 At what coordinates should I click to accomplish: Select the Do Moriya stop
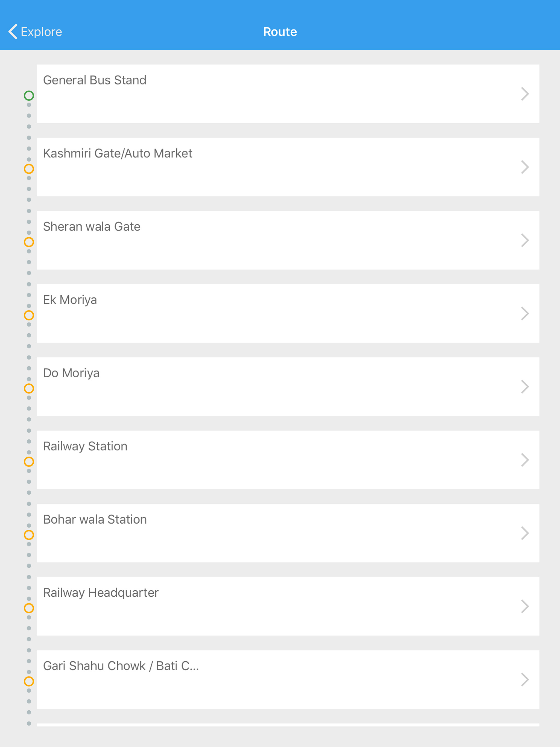(270, 387)
